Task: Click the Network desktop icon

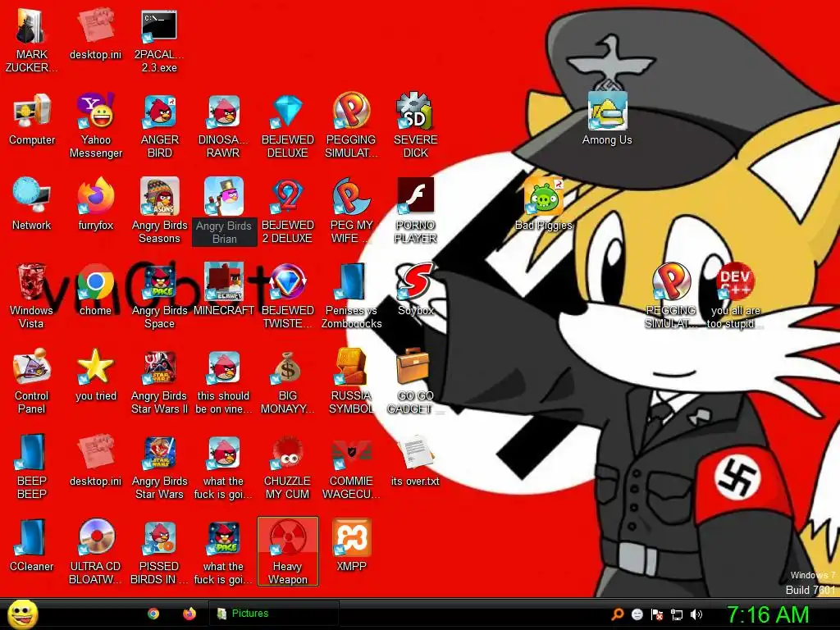Action: point(32,204)
